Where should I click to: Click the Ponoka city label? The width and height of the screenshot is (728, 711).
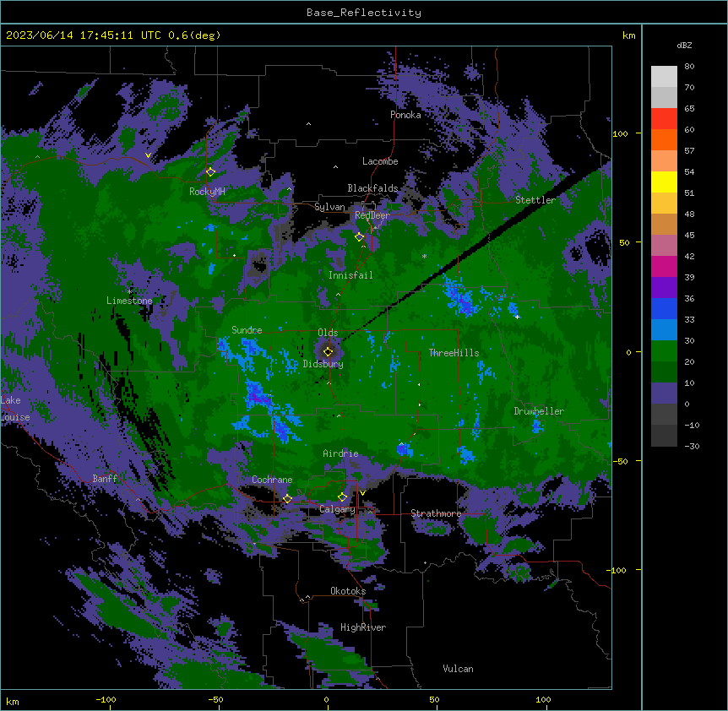click(405, 115)
